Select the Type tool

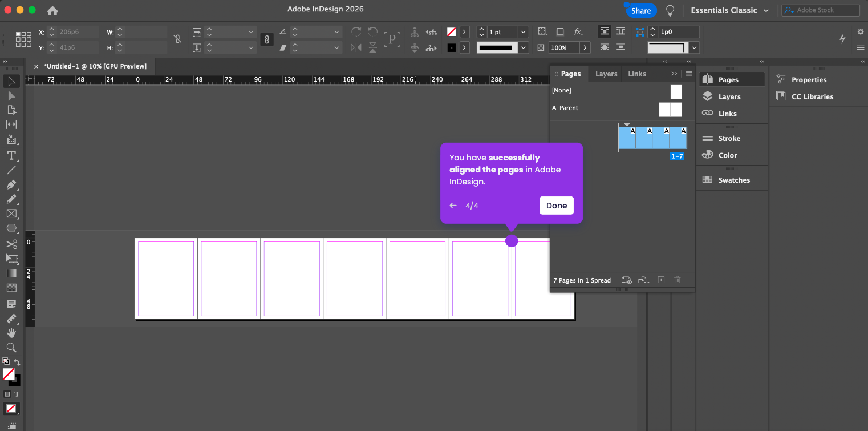(11, 155)
